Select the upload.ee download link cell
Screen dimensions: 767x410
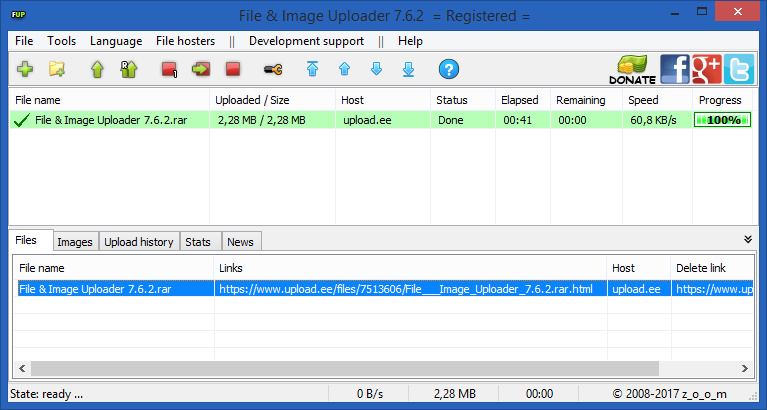click(410, 289)
